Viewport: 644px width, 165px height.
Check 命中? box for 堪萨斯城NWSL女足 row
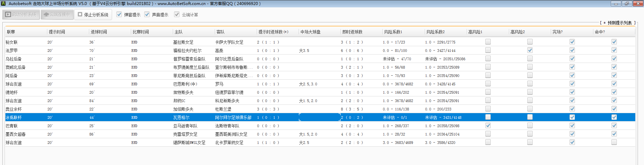click(x=614, y=142)
